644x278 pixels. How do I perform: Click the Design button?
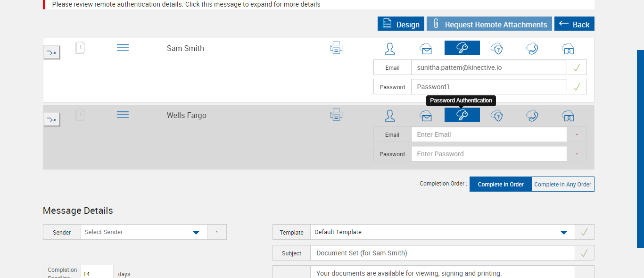(x=401, y=25)
